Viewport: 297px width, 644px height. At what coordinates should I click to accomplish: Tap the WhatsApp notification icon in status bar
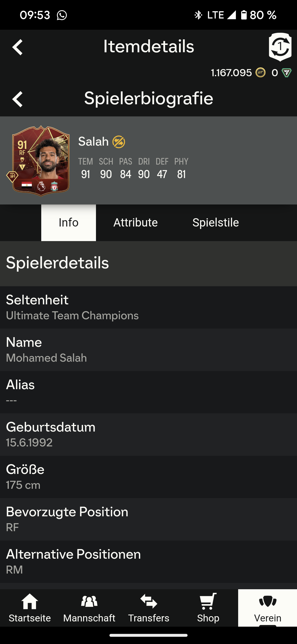coord(62,15)
